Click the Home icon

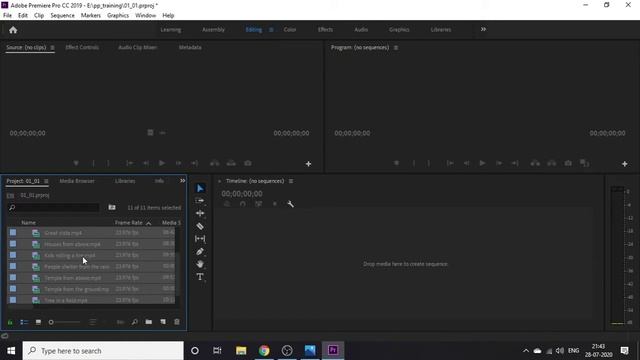pos(13,30)
